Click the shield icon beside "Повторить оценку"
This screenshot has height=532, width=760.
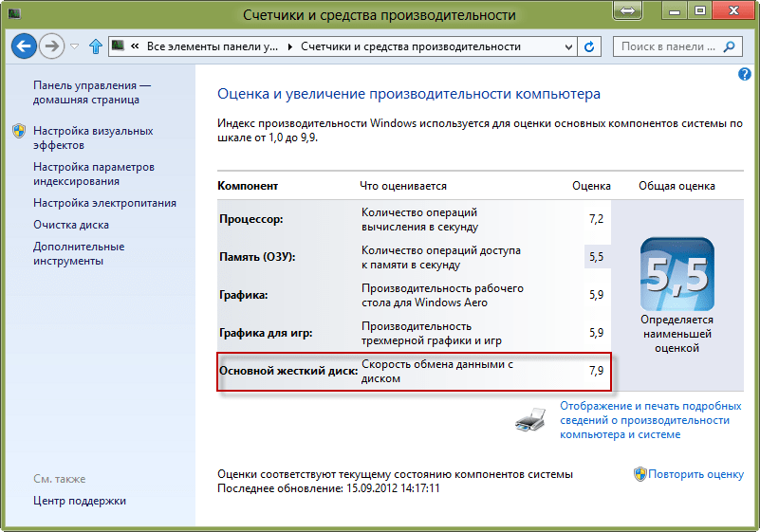(640, 473)
